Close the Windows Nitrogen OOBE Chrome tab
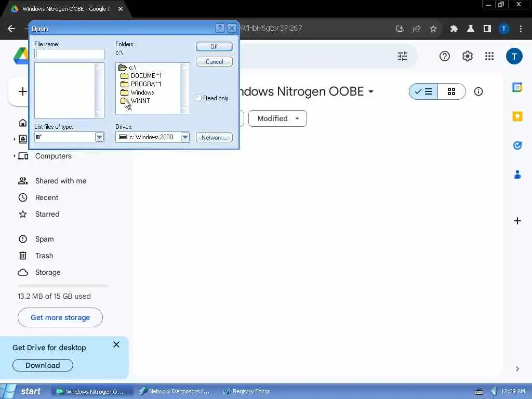 (121, 9)
